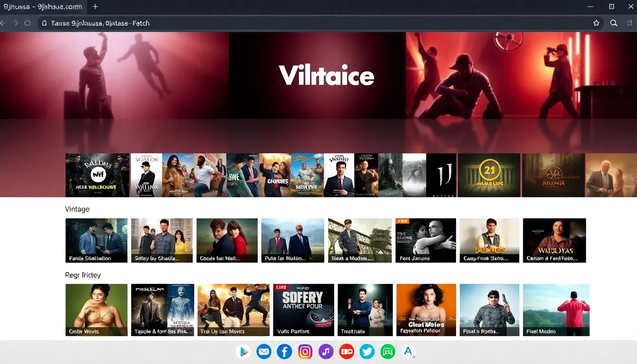
Task: Bookmark this page with the star icon
Action: point(596,23)
